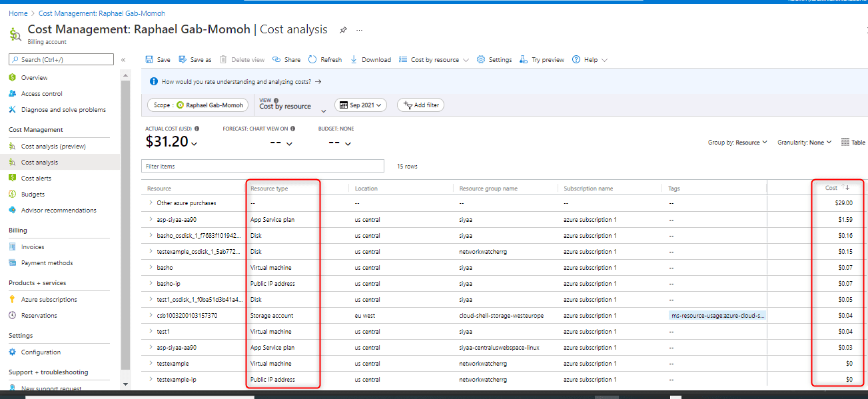Click the Payment methods icon
The image size is (868, 399).
coord(13,263)
